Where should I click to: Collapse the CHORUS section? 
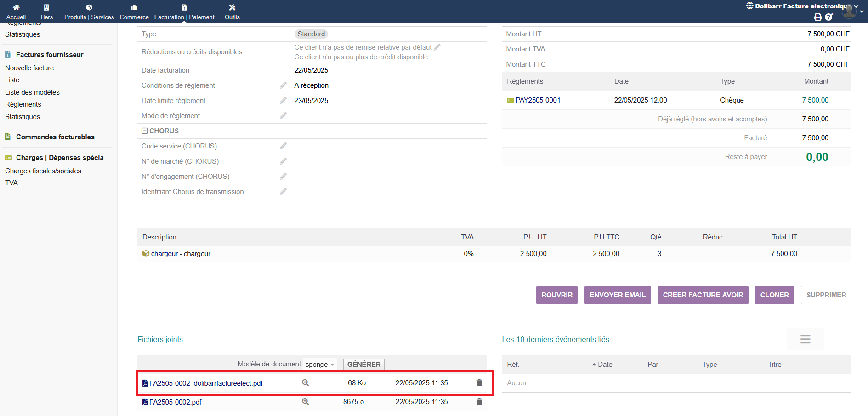click(145, 131)
